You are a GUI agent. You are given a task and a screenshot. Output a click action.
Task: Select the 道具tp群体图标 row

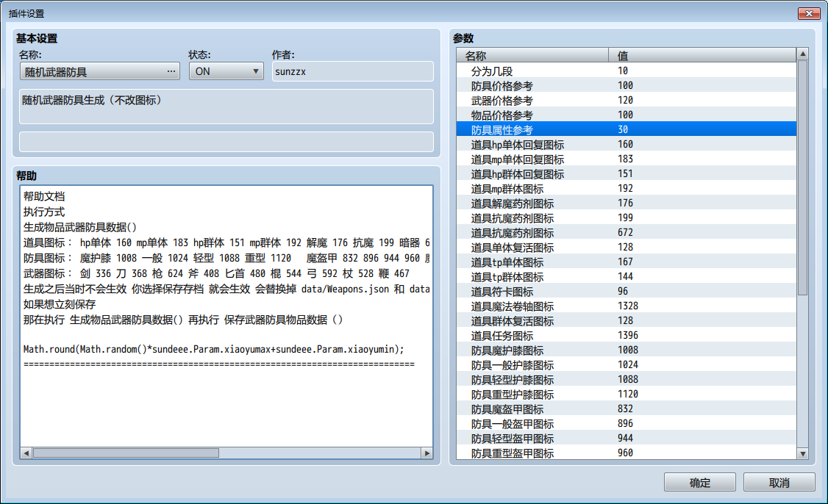pyautogui.click(x=627, y=276)
